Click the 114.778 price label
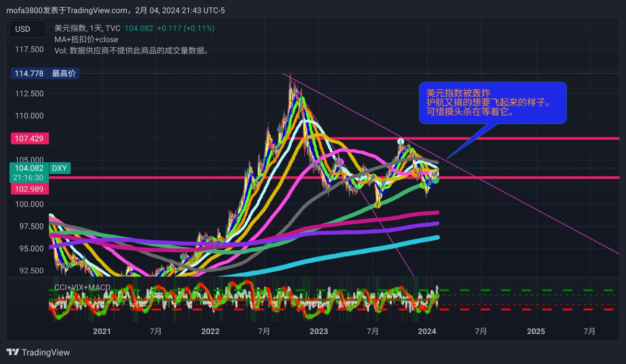This screenshot has width=626, height=364. pos(29,74)
